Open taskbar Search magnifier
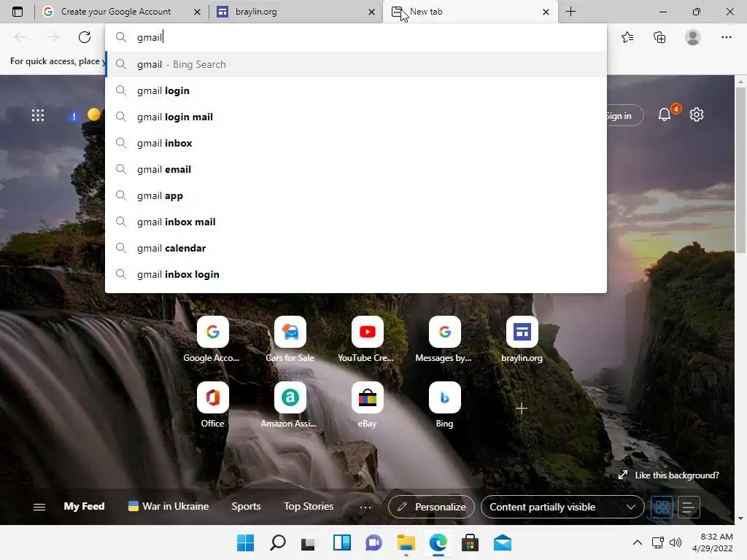 coord(278,542)
